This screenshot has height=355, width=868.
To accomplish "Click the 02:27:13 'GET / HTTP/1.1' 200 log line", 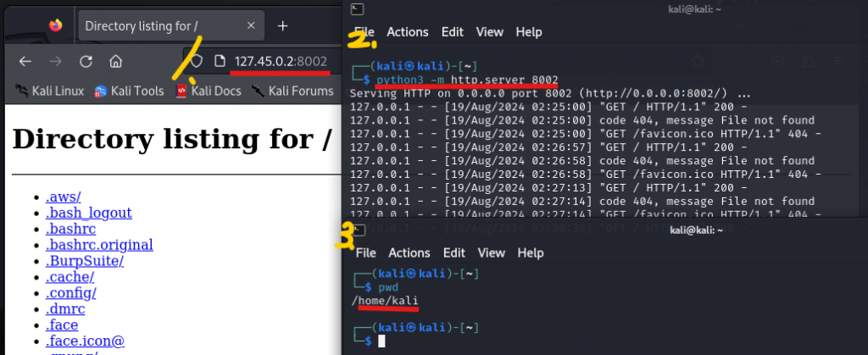I will (549, 188).
